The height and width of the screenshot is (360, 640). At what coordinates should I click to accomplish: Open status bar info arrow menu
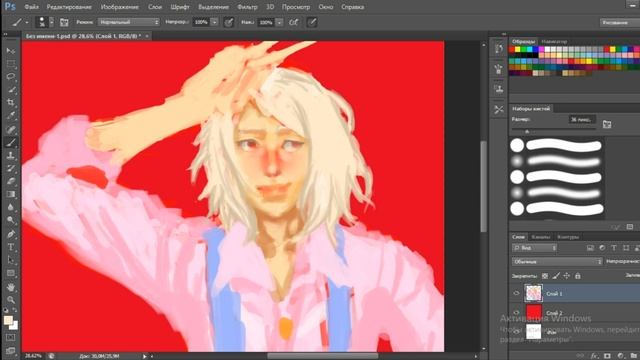pos(144,356)
